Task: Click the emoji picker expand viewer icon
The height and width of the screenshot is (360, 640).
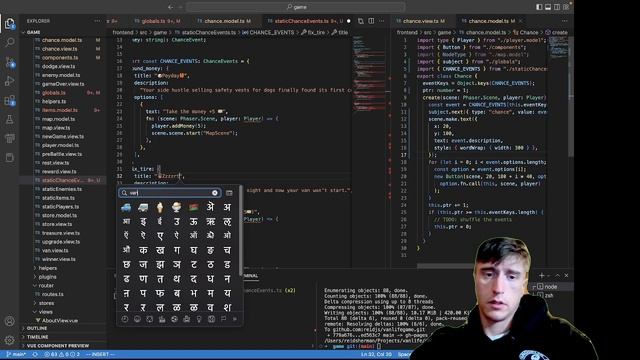Action: tap(229, 193)
